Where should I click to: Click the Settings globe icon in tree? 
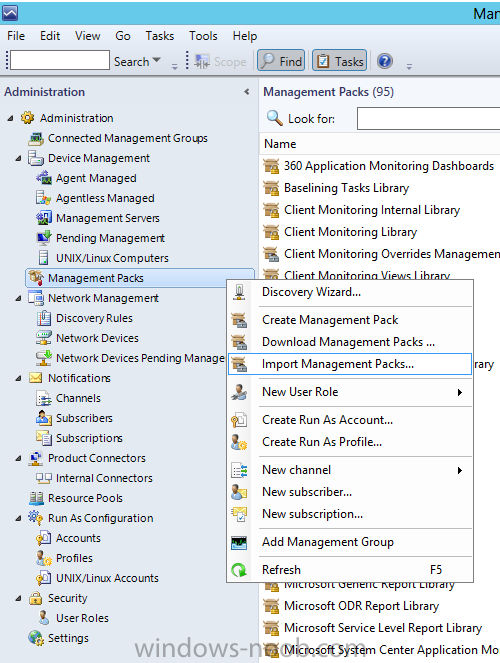coord(36,638)
